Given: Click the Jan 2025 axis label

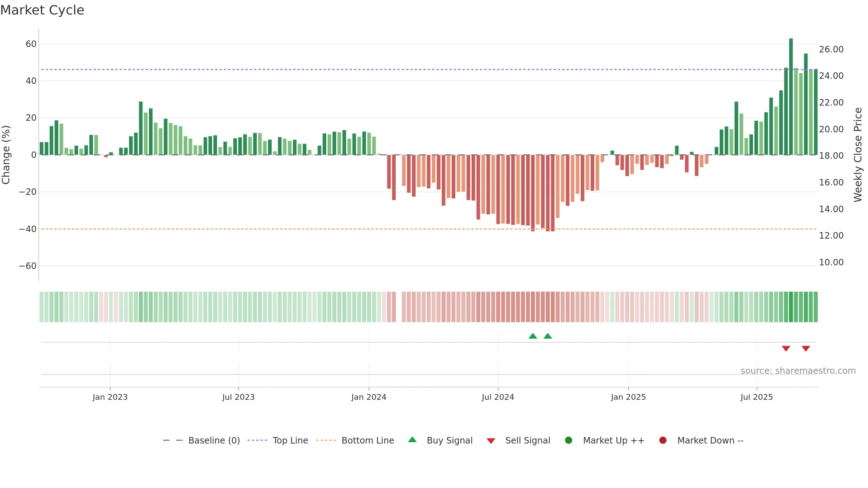Looking at the screenshot, I should 628,397.
